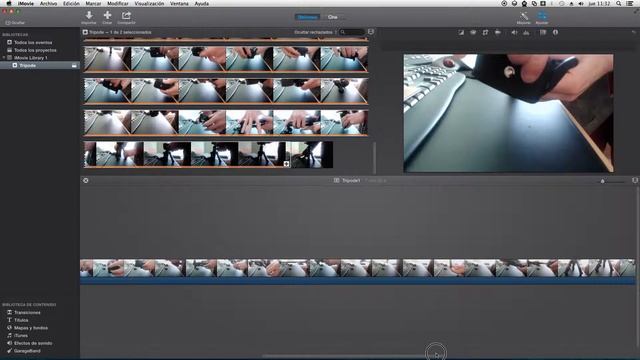Click the Ocultar sidebar button
The height and width of the screenshot is (360, 640).
click(x=15, y=23)
